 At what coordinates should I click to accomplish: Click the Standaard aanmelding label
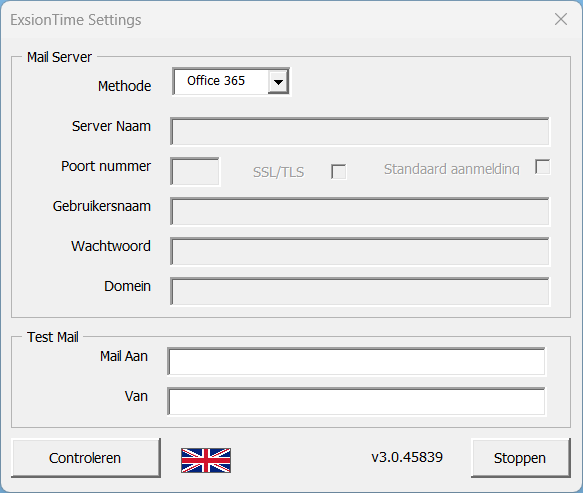(451, 169)
